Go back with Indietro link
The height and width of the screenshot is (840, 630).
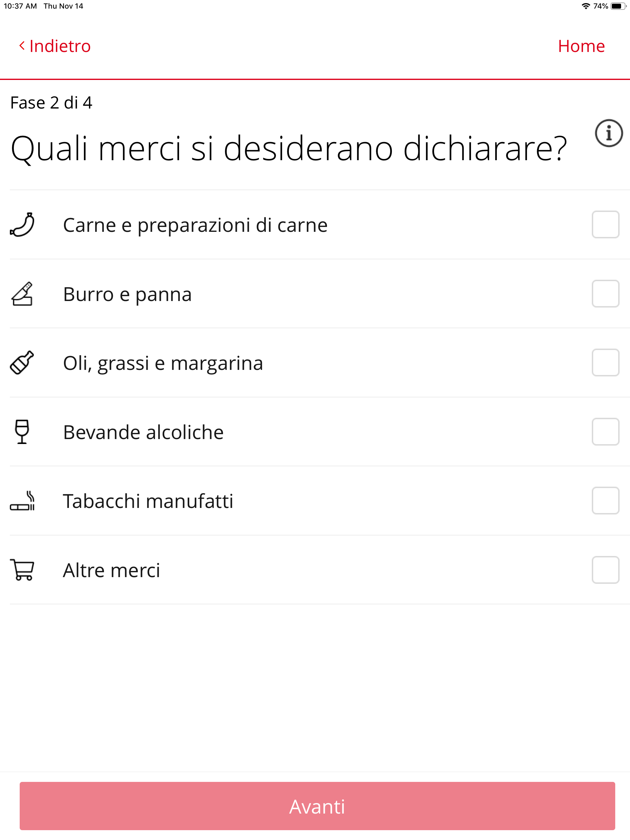pyautogui.click(x=60, y=46)
